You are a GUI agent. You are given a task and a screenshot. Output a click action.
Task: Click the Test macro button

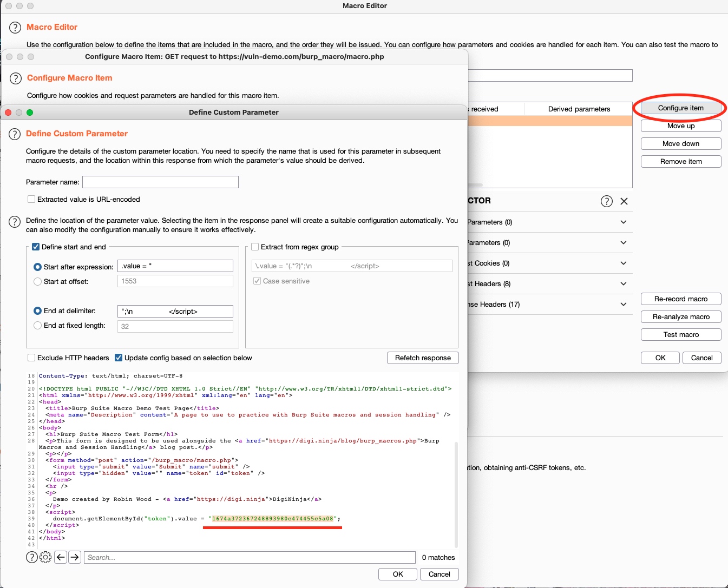point(681,334)
